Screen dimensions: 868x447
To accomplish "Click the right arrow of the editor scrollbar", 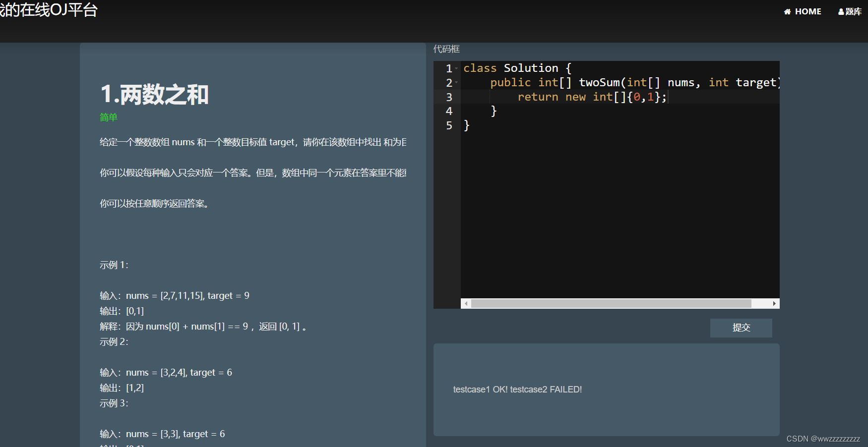I will click(x=775, y=303).
